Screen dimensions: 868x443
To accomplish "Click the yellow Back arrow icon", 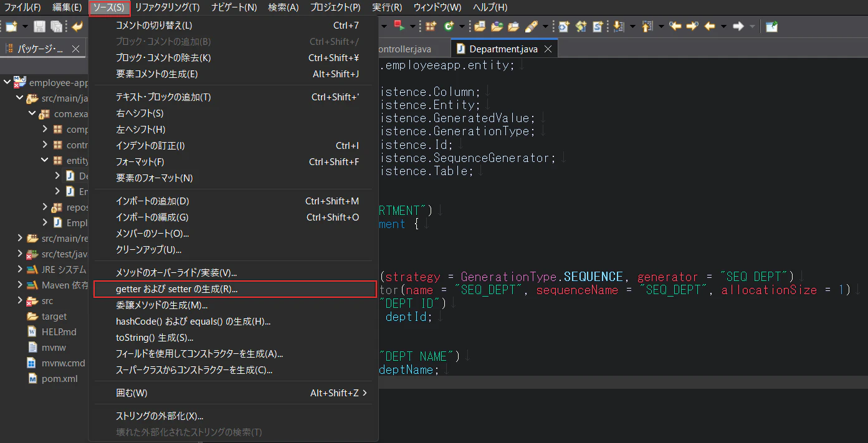I will click(x=710, y=26).
